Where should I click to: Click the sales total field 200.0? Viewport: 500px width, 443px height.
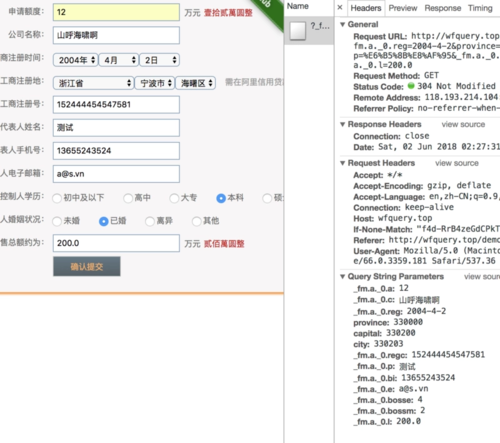click(116, 243)
